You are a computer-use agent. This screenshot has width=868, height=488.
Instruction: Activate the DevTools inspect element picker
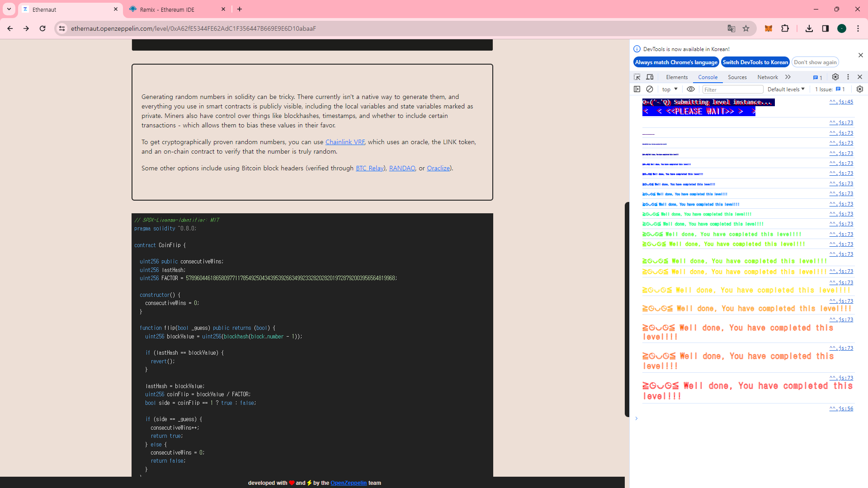tap(637, 77)
